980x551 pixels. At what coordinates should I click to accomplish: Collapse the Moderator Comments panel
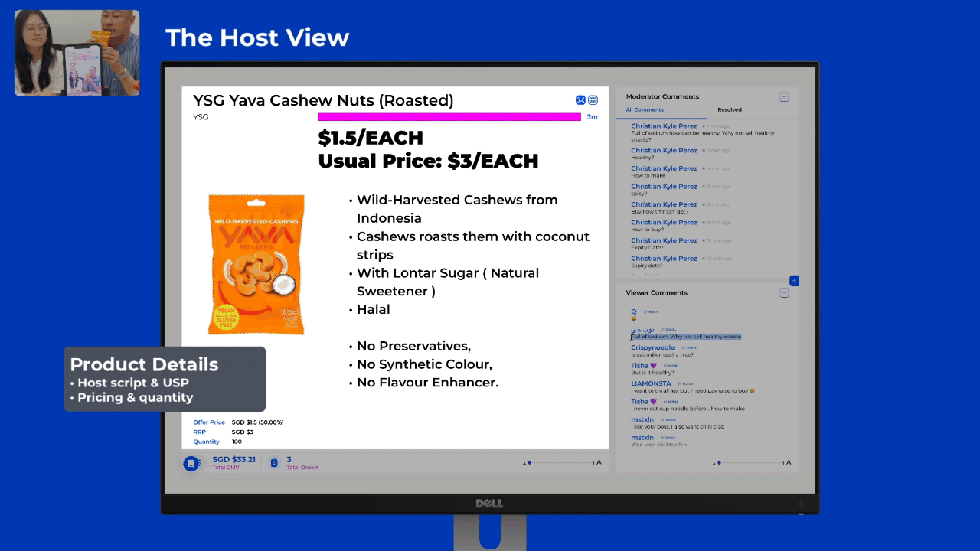pyautogui.click(x=784, y=97)
